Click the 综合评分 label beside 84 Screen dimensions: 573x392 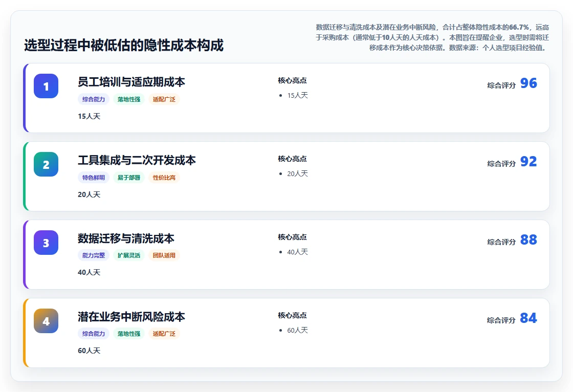coord(501,320)
